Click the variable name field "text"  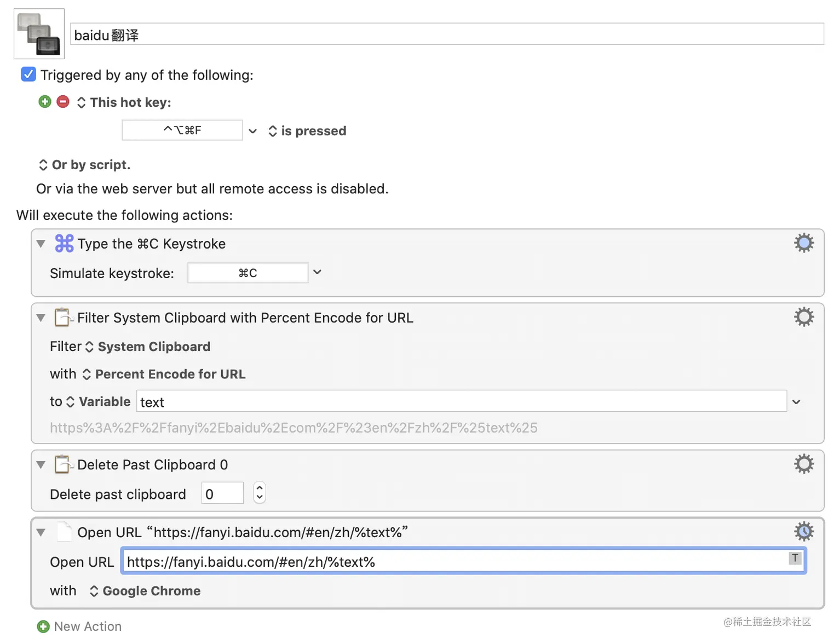[x=461, y=401]
